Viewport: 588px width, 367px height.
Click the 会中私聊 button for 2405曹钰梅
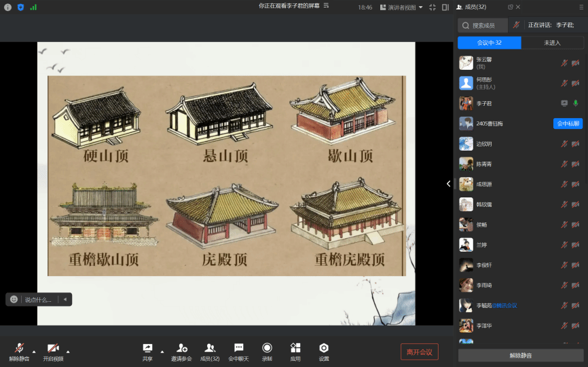click(568, 123)
